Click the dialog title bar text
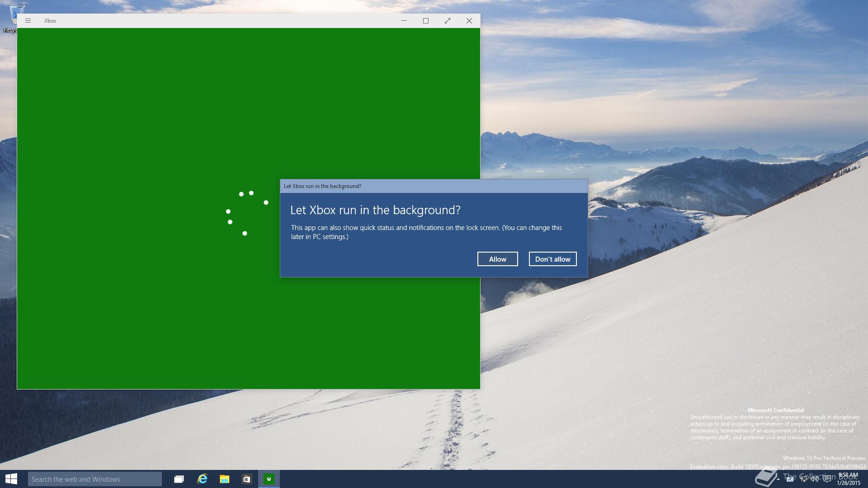Viewport: 868px width, 488px height. 322,186
